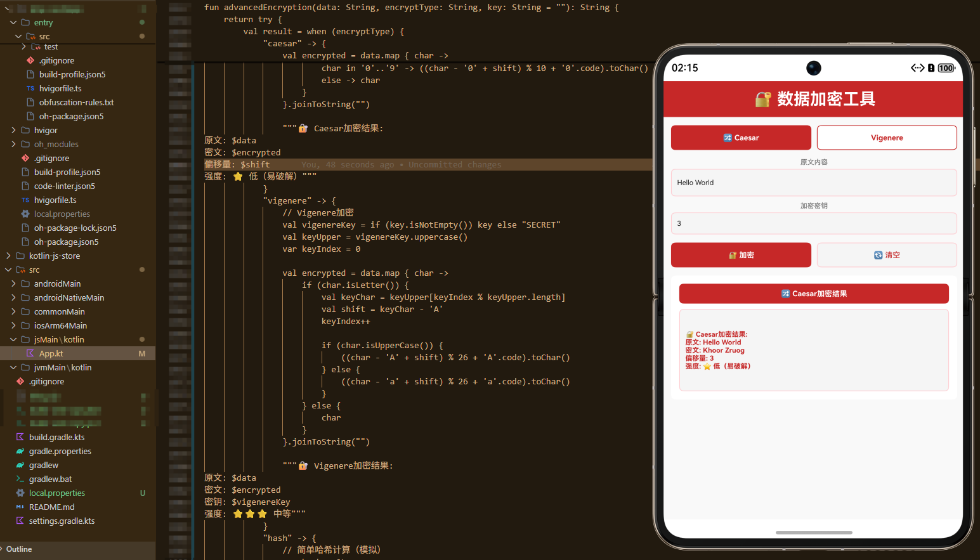Click README.md markdown icon

point(20,507)
